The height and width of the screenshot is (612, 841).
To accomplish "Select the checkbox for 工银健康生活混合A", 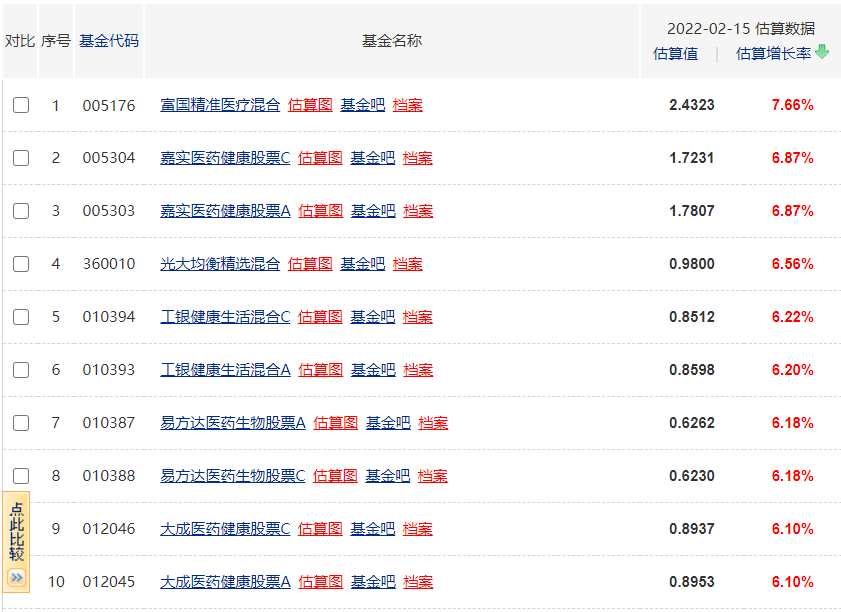I will (21, 370).
